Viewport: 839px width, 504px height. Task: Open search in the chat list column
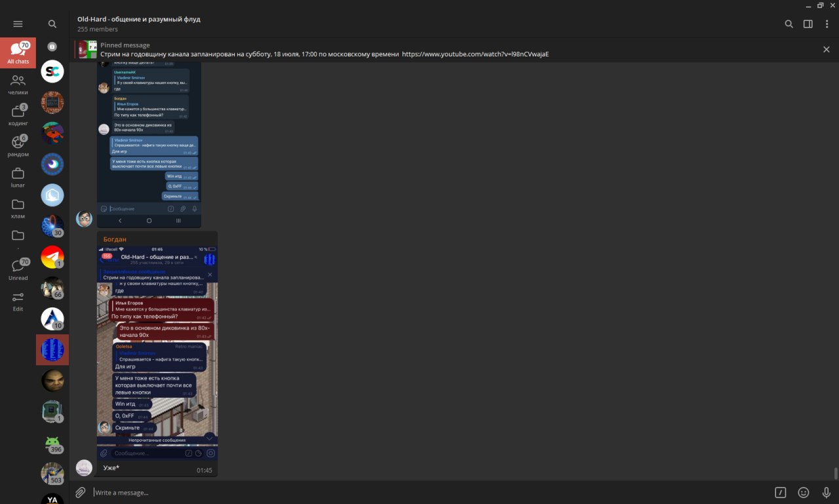pos(52,24)
